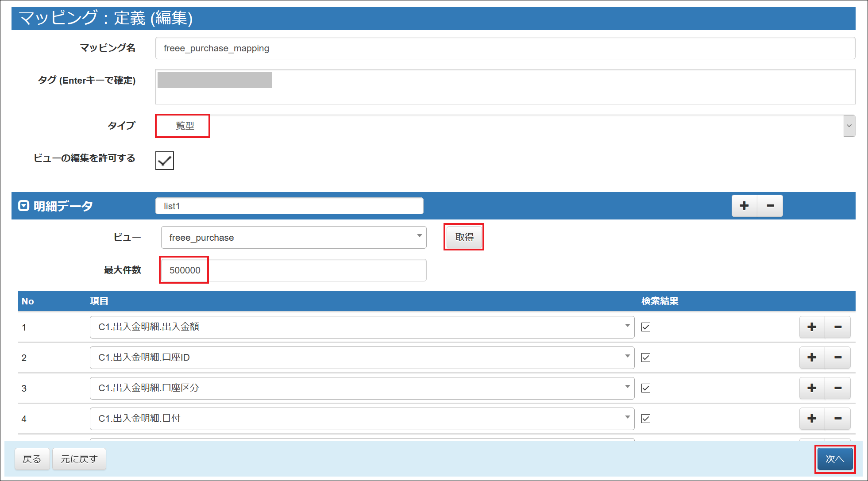Click 元に戻す button

point(79,459)
